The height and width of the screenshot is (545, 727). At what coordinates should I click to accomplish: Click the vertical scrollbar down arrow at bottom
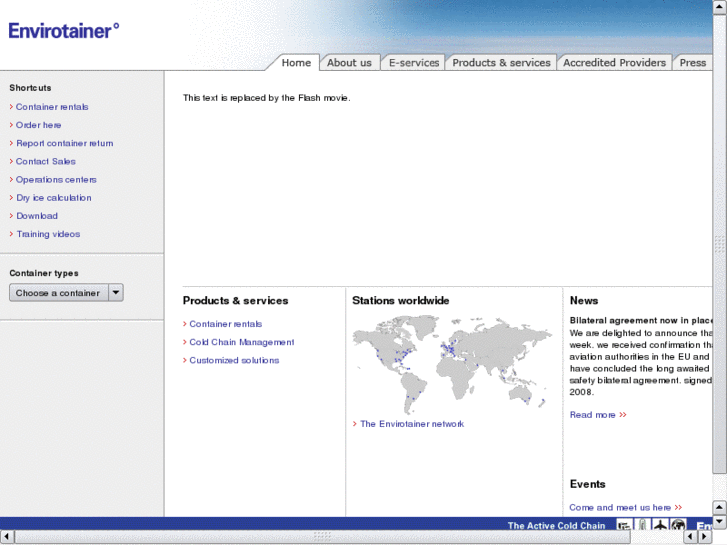720,522
